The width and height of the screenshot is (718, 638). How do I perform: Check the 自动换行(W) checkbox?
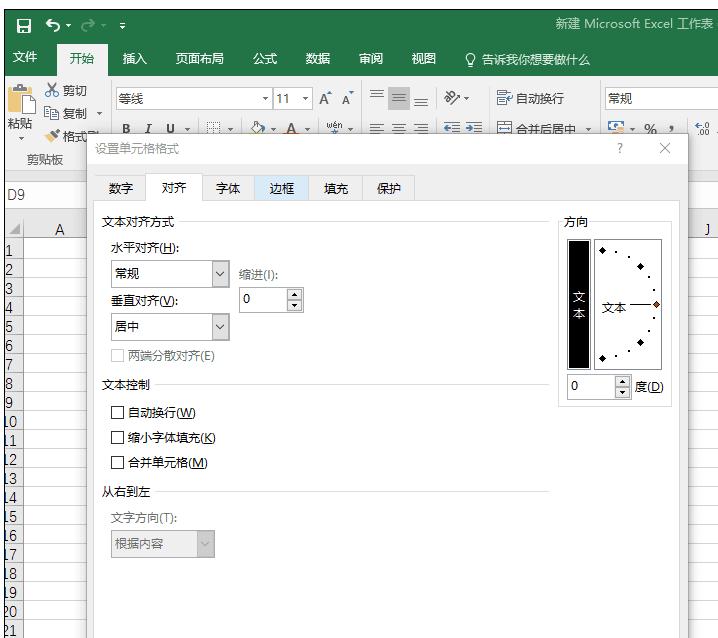point(117,413)
